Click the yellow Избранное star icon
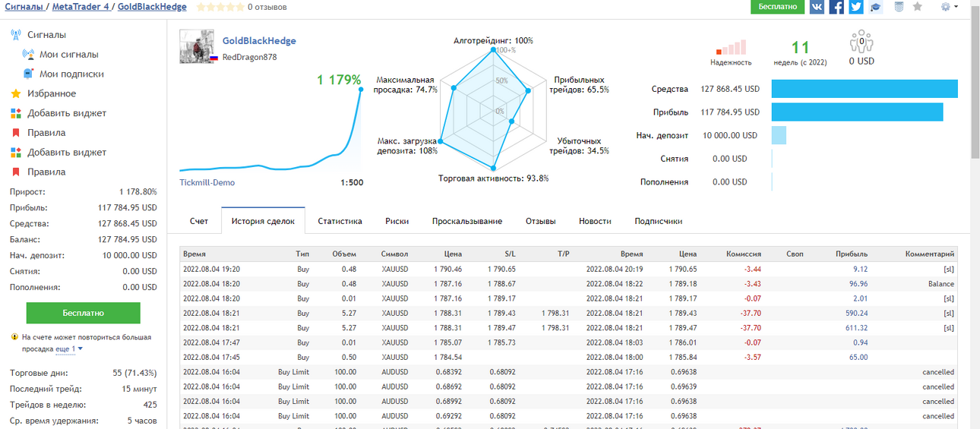The width and height of the screenshot is (980, 429). click(16, 93)
